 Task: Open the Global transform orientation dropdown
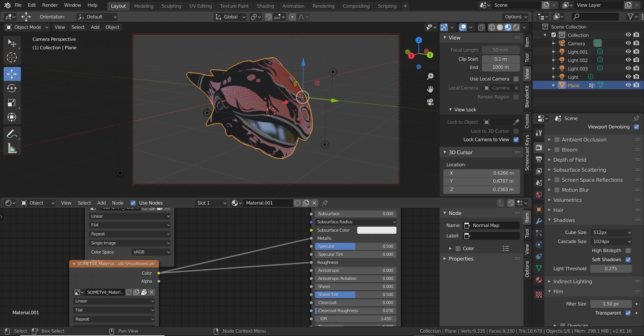pyautogui.click(x=230, y=17)
